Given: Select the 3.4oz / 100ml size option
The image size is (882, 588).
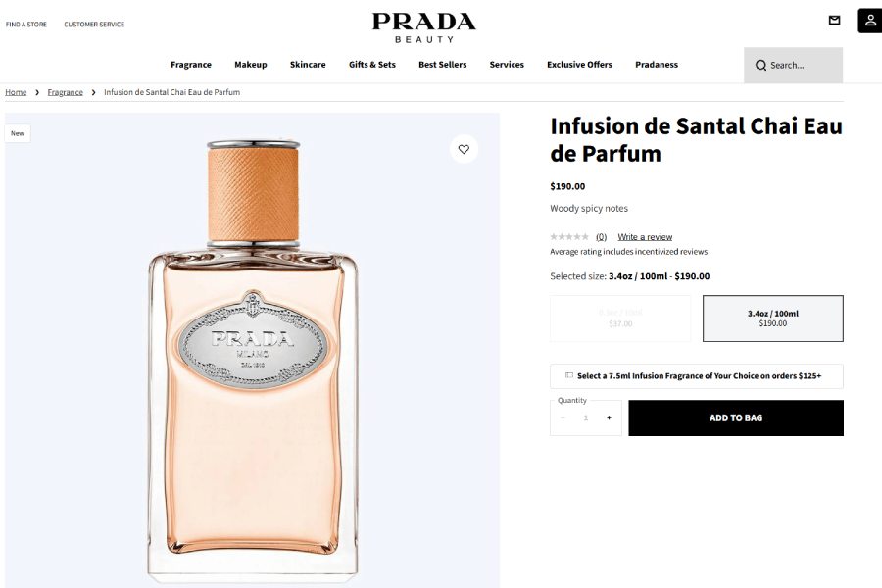Looking at the screenshot, I should [x=773, y=318].
